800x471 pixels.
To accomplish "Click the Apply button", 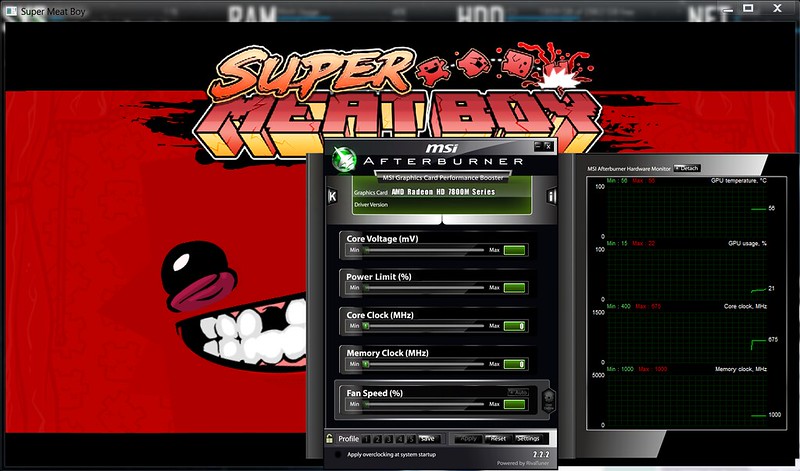I will click(x=468, y=439).
